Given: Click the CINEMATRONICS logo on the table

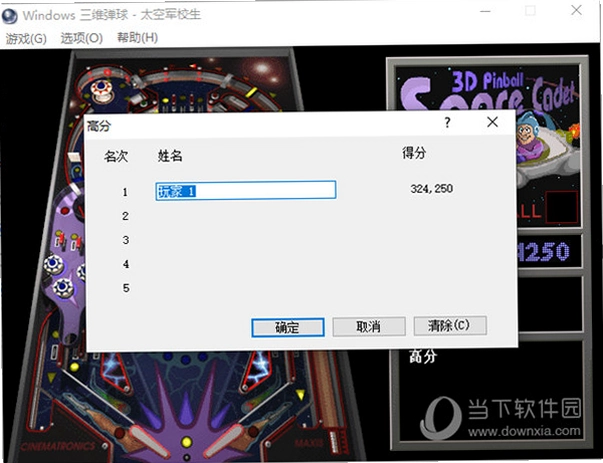Looking at the screenshot, I should [58, 446].
